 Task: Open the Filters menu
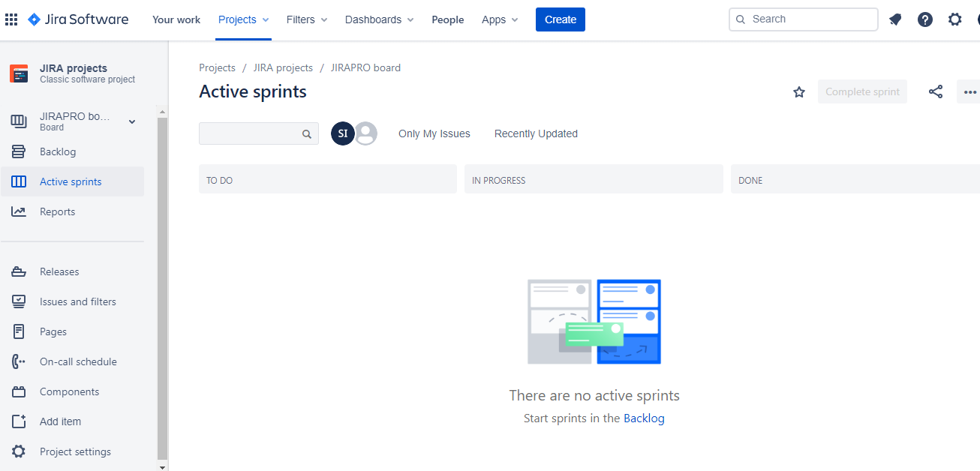point(305,19)
